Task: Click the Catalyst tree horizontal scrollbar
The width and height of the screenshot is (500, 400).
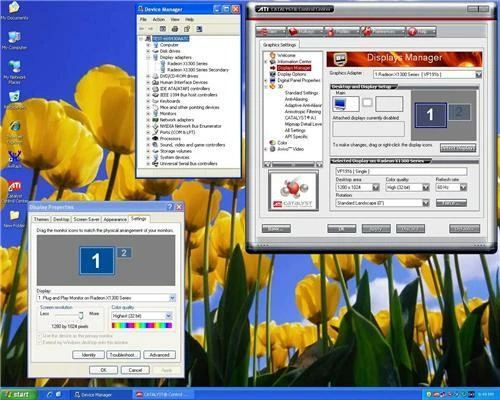Action: tap(293, 164)
